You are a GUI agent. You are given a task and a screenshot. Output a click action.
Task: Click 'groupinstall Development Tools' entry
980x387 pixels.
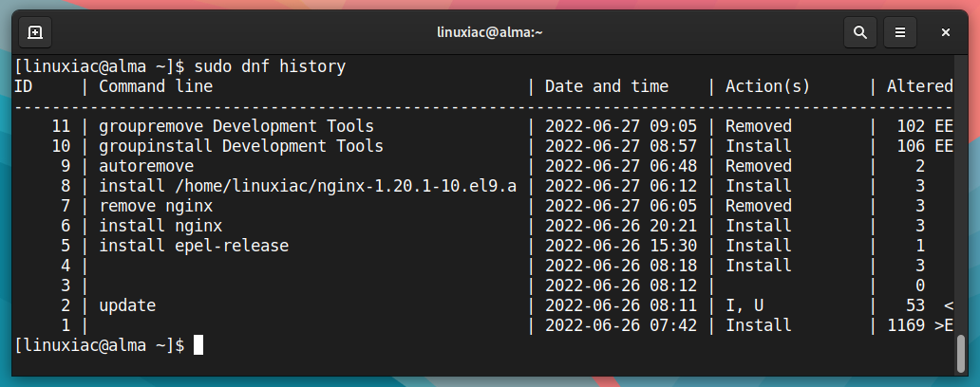241,146
